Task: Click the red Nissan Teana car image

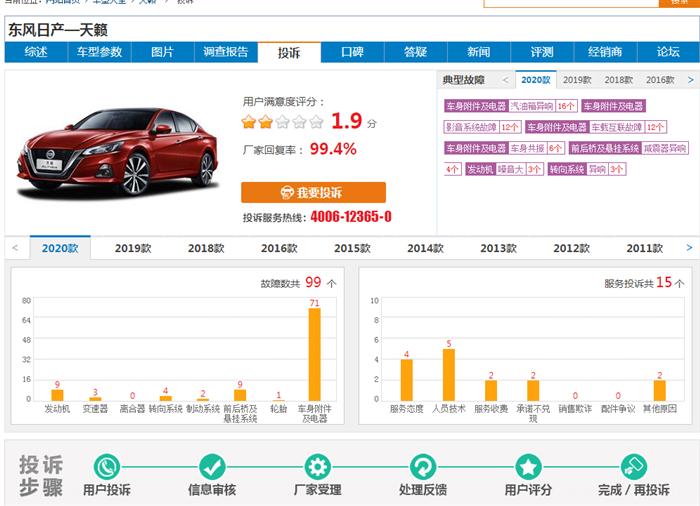Action: point(118,152)
